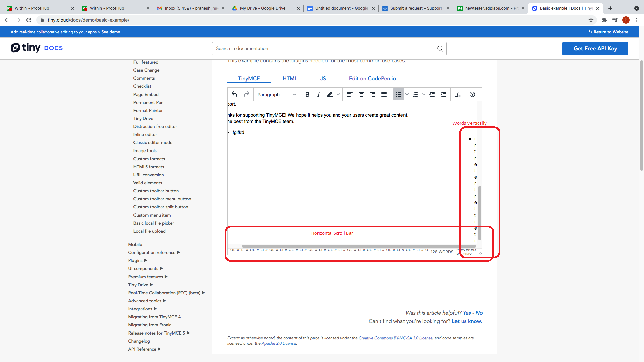Reload the page
Viewport: 644px width, 362px height.
coord(29,20)
